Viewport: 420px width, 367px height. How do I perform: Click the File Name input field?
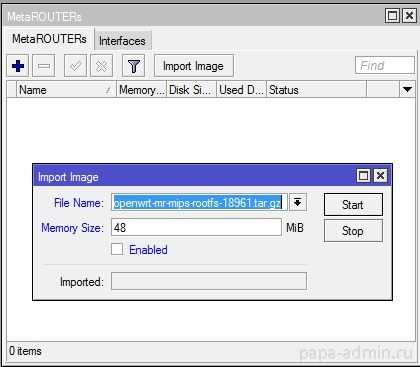[199, 202]
